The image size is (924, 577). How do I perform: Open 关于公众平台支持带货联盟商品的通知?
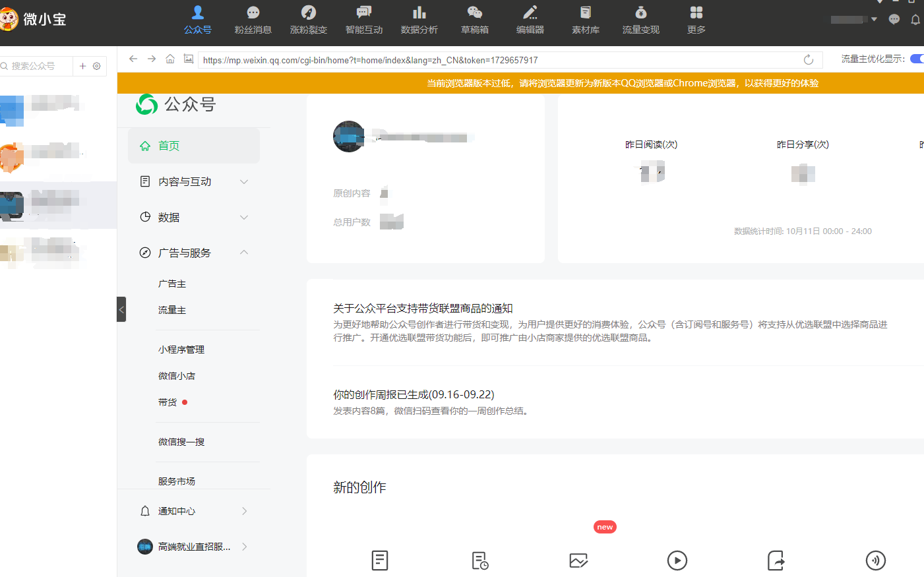click(x=423, y=308)
